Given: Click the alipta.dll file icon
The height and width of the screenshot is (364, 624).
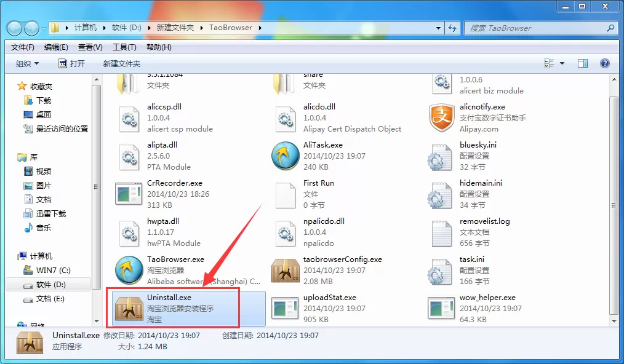Looking at the screenshot, I should pos(129,157).
